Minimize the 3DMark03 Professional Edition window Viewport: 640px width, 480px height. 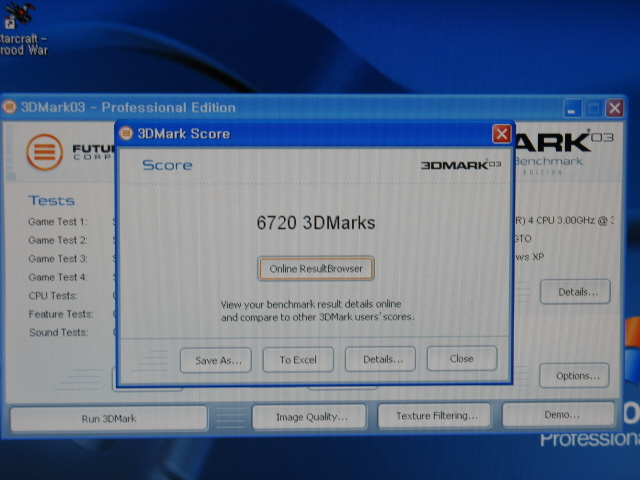point(572,109)
